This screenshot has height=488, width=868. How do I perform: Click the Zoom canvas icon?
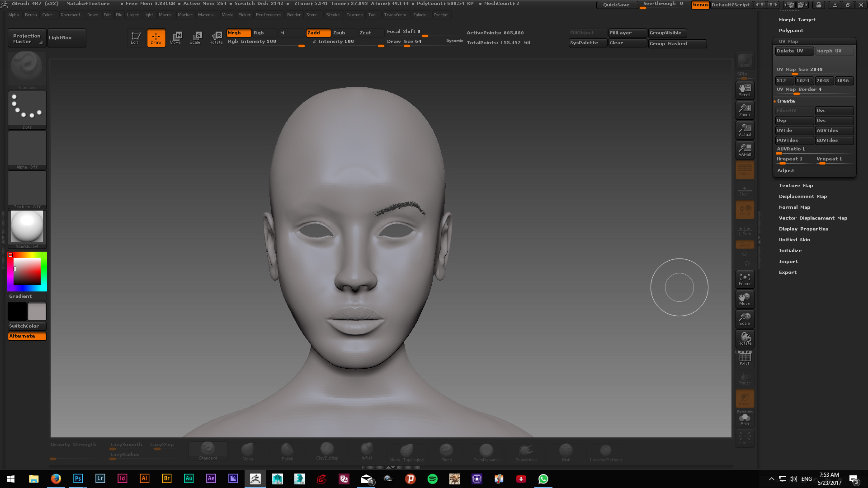745,110
